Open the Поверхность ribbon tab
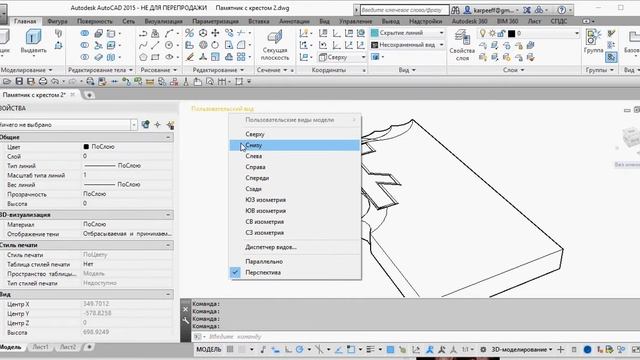The image size is (640, 360). (95, 21)
